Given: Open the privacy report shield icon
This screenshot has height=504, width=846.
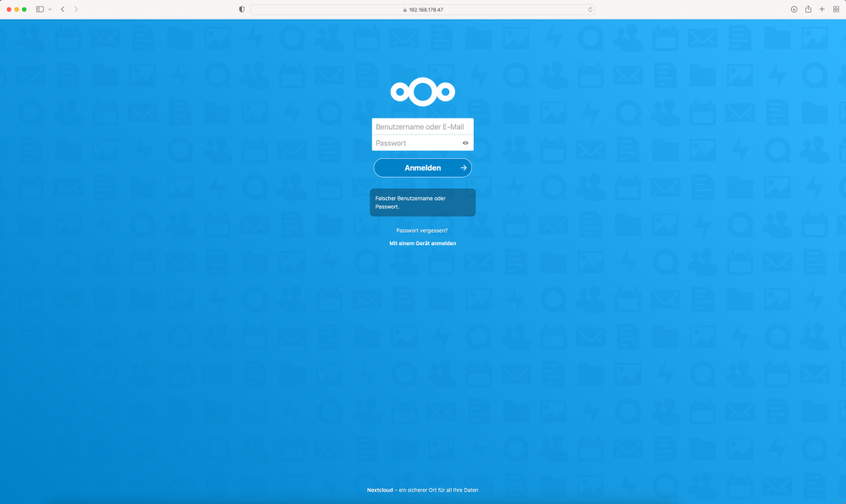Looking at the screenshot, I should point(242,9).
